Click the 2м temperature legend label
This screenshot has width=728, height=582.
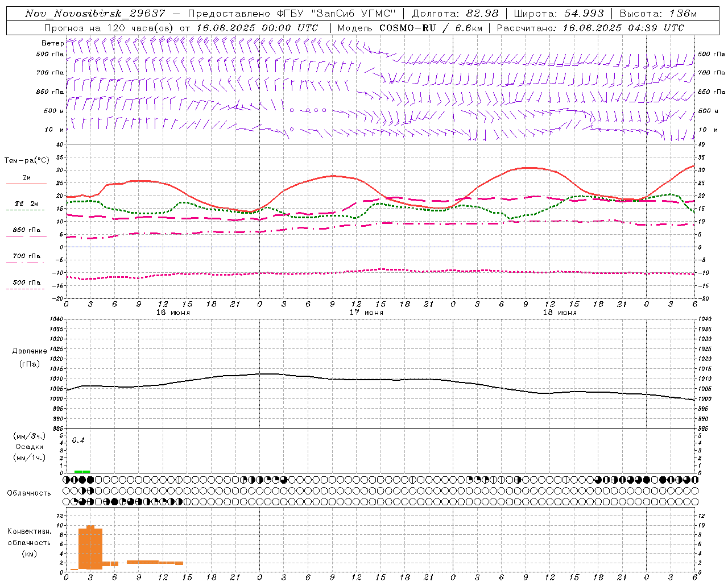27,178
